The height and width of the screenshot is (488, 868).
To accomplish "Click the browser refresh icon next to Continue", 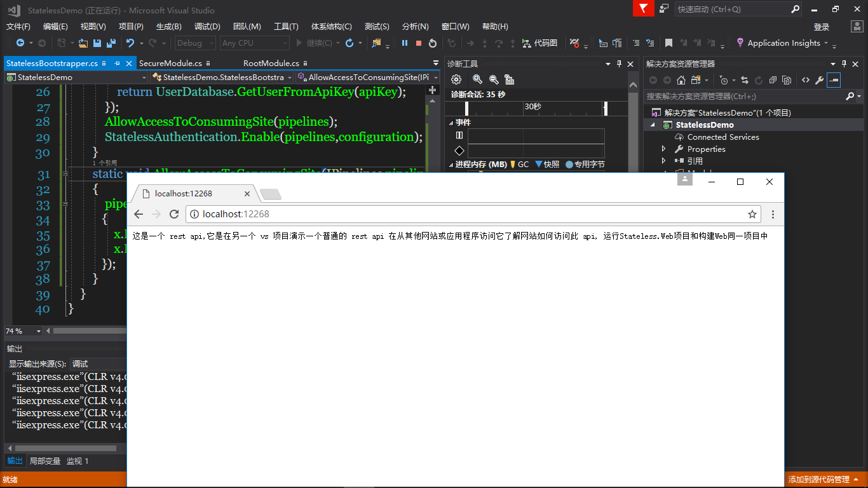I will pyautogui.click(x=349, y=43).
